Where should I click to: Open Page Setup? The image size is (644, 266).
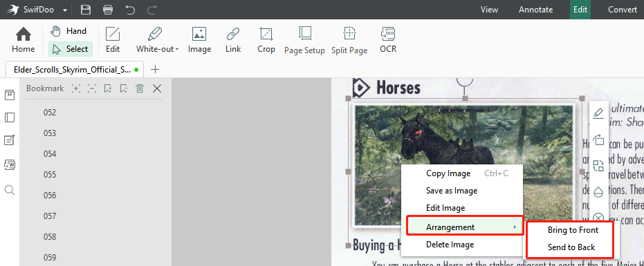tap(304, 40)
